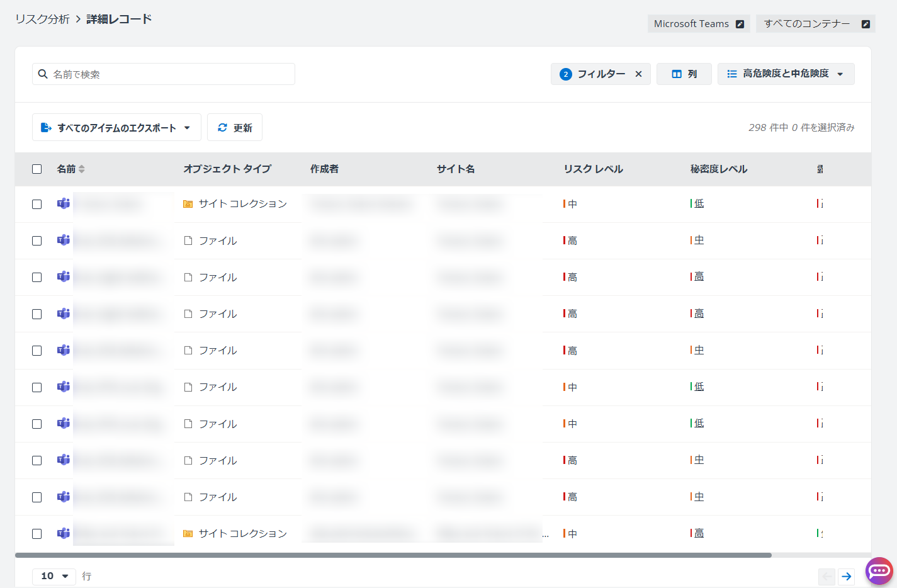Click the 列 columns icon

point(677,74)
